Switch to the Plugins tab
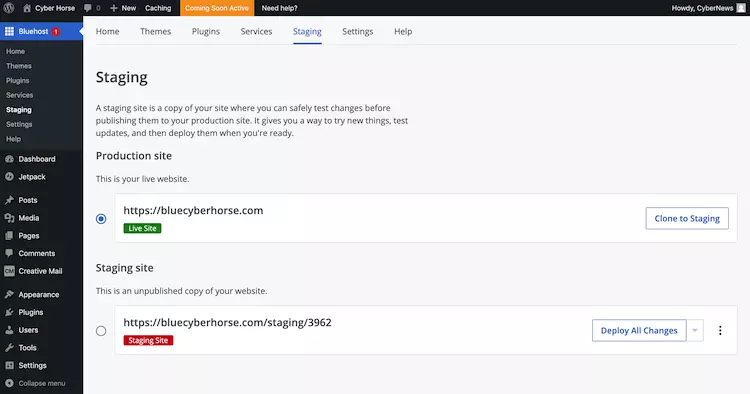The height and width of the screenshot is (394, 750). [x=206, y=32]
